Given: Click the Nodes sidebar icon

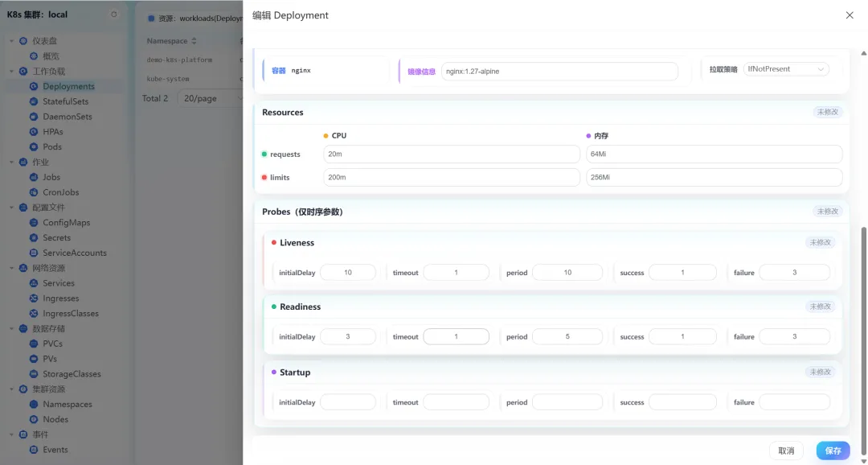Looking at the screenshot, I should click(34, 420).
